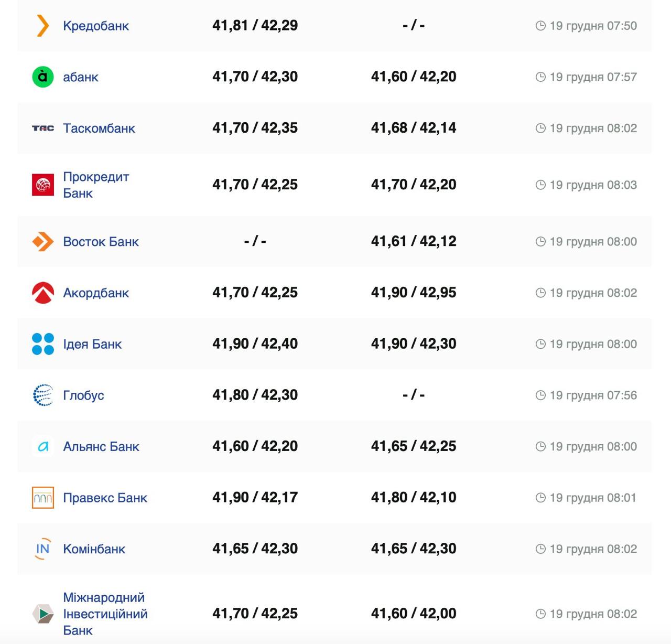
Task: Open the Ідея Банк link
Action: coord(92,344)
